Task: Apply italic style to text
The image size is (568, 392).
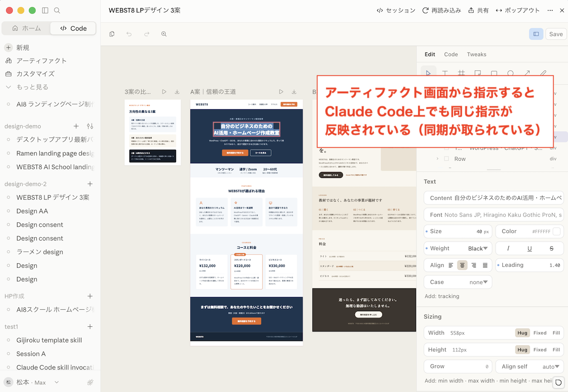Action: coord(508,248)
